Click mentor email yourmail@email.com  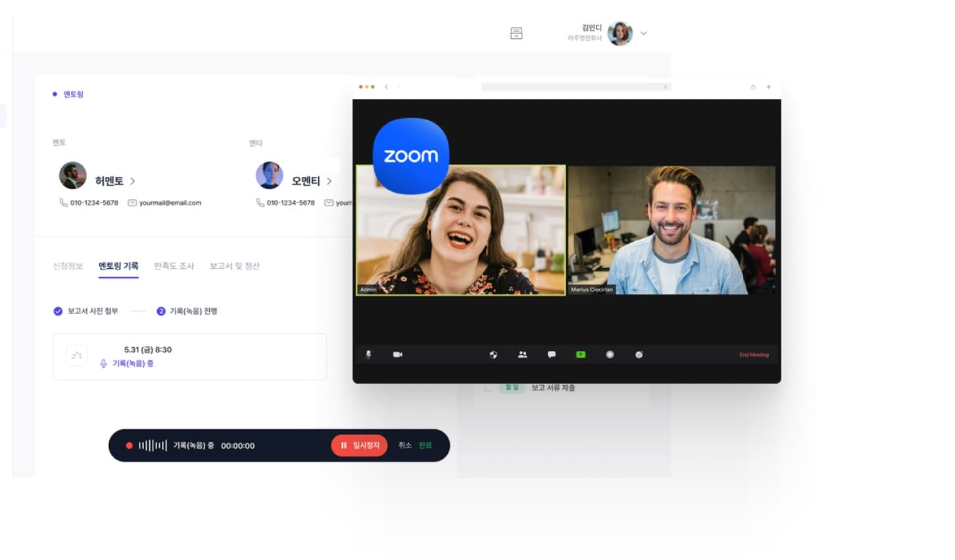pos(170,202)
